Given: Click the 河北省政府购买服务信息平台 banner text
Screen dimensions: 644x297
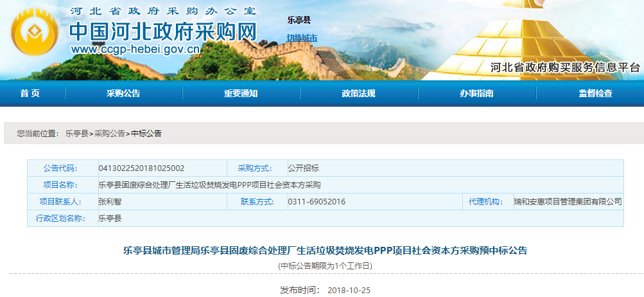Looking at the screenshot, I should click(x=565, y=67).
